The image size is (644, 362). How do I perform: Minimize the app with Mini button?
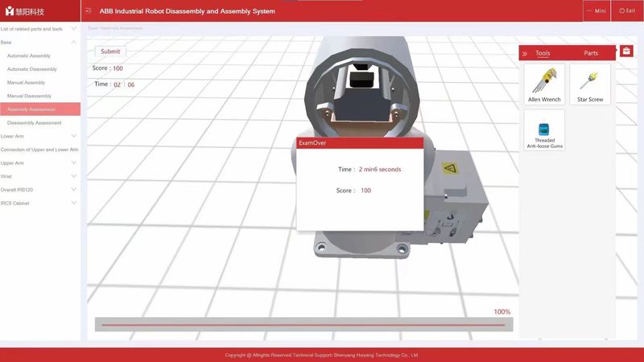click(x=597, y=10)
